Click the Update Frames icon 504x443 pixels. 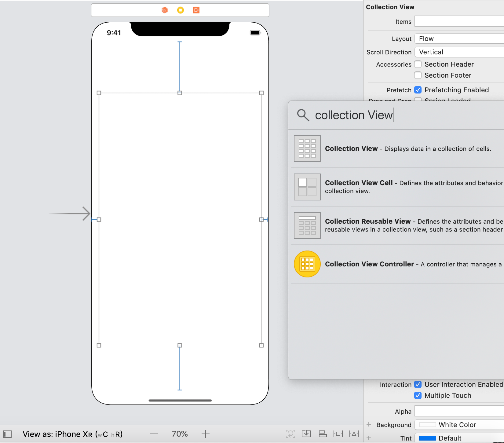click(x=291, y=434)
